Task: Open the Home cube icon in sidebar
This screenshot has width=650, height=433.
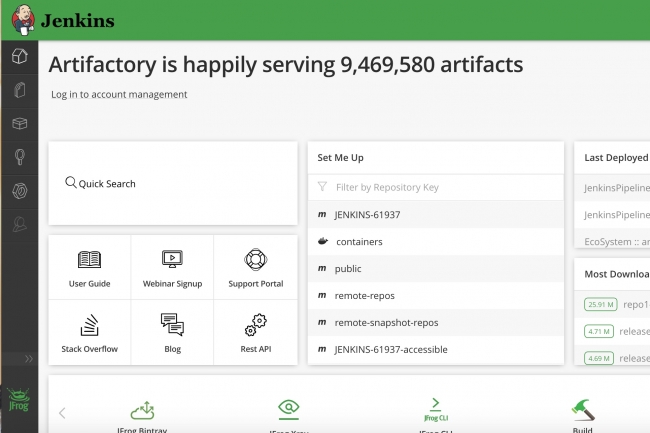Action: click(19, 56)
